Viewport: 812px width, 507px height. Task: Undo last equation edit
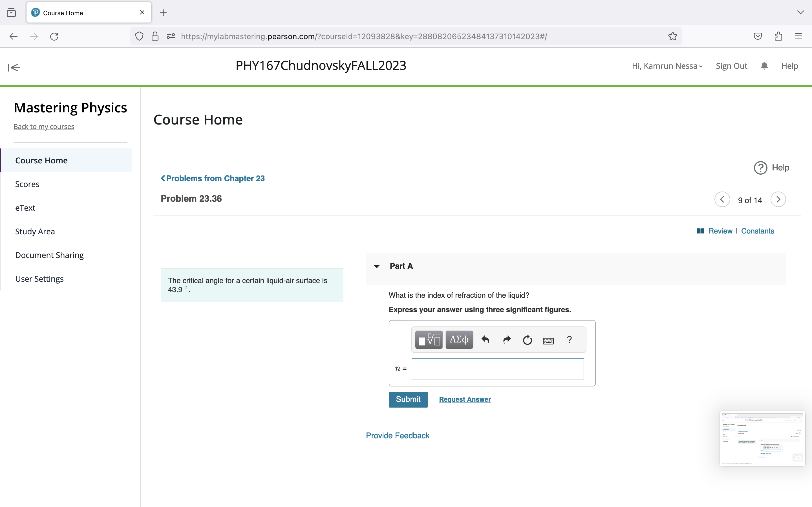tap(486, 340)
